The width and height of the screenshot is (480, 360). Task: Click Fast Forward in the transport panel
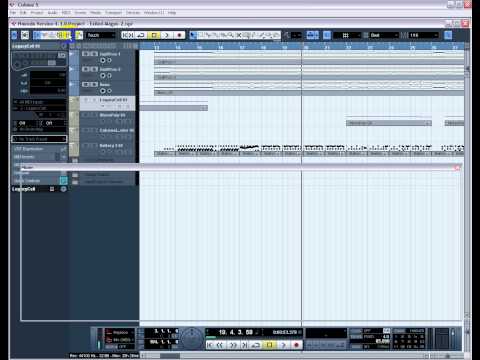[x=233, y=345]
